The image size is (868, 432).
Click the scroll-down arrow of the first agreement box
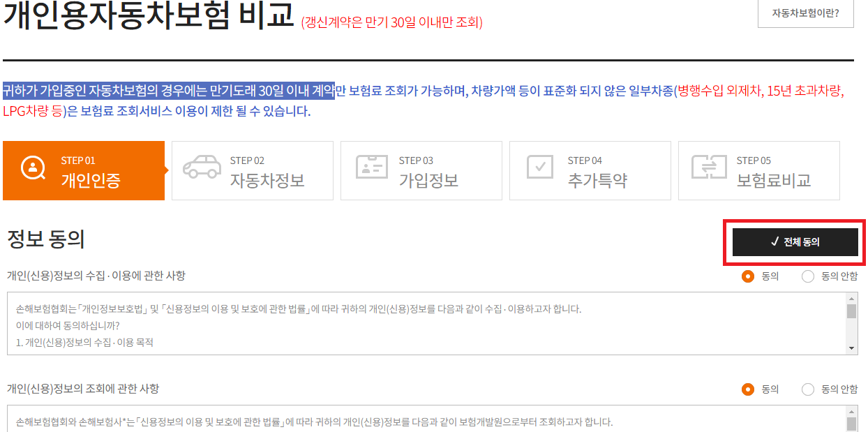(x=853, y=349)
